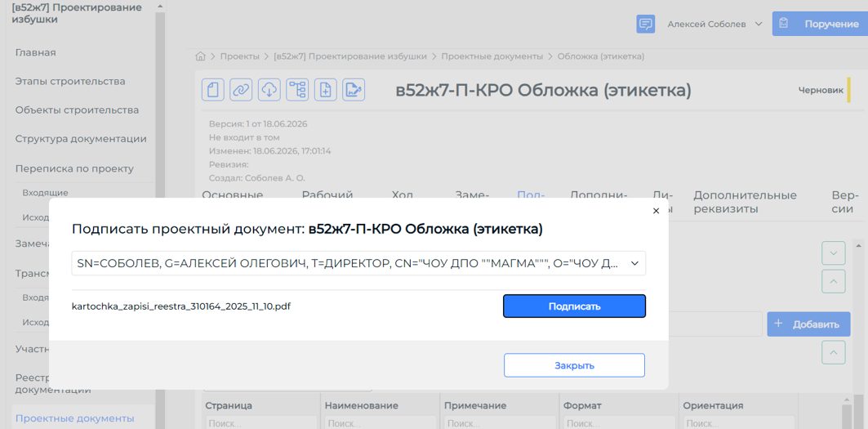Click search field under Ориентация column
Screen dimensions: 868x429
pos(740,424)
